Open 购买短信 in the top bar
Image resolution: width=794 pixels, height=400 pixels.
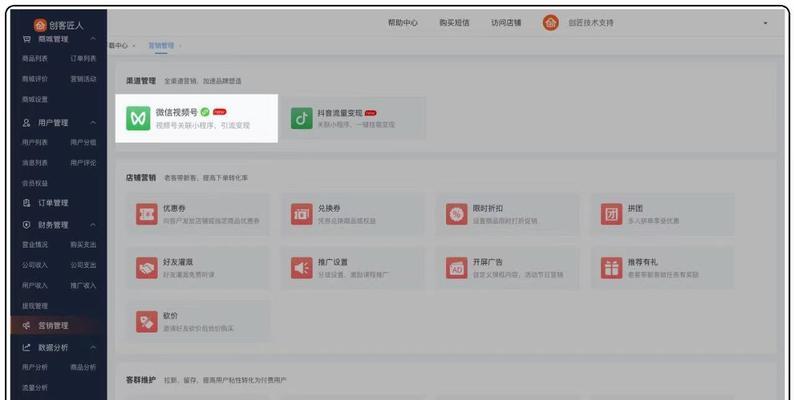click(x=454, y=23)
